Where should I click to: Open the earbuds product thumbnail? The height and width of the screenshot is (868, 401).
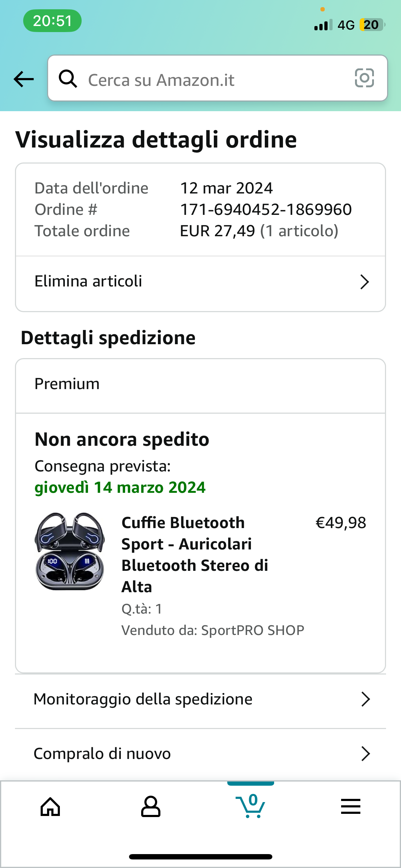[x=70, y=551]
